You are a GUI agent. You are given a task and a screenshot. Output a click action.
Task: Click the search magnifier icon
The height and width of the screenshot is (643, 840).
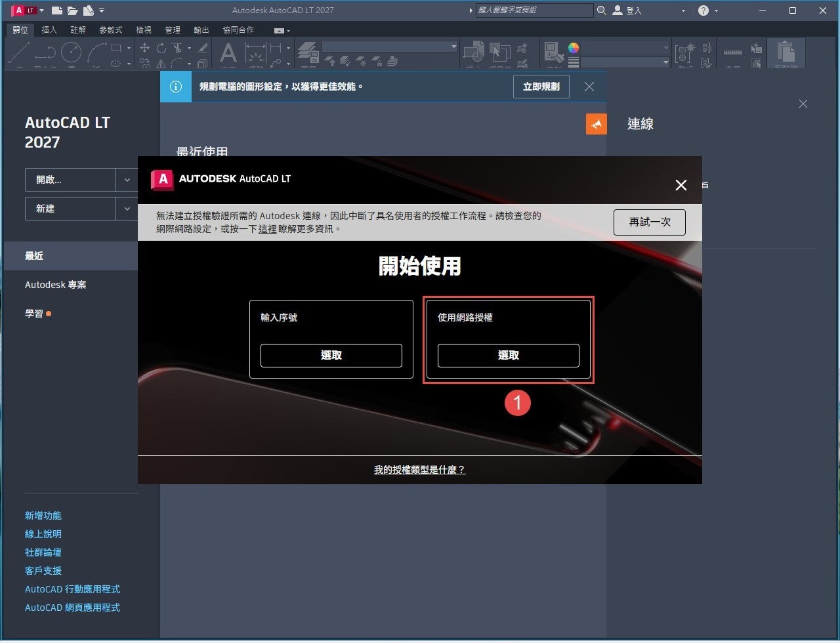coord(602,10)
